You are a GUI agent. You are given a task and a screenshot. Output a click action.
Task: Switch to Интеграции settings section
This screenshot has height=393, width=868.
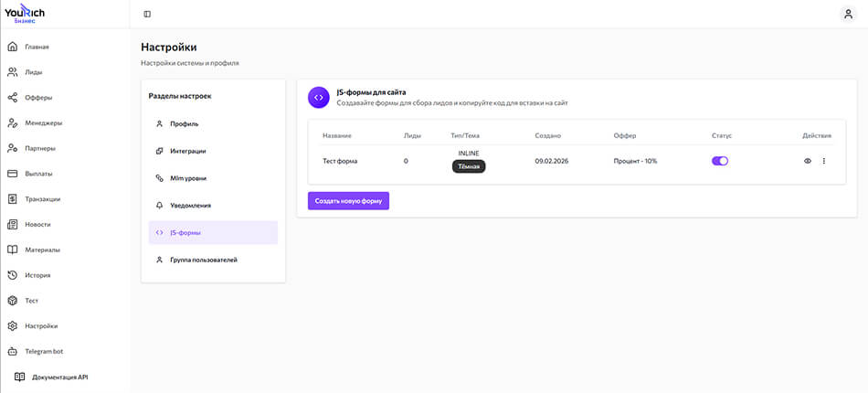pos(187,151)
